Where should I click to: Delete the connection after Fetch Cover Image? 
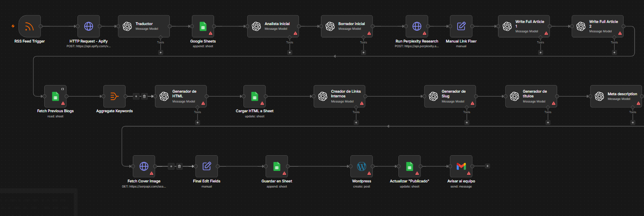pos(179,166)
